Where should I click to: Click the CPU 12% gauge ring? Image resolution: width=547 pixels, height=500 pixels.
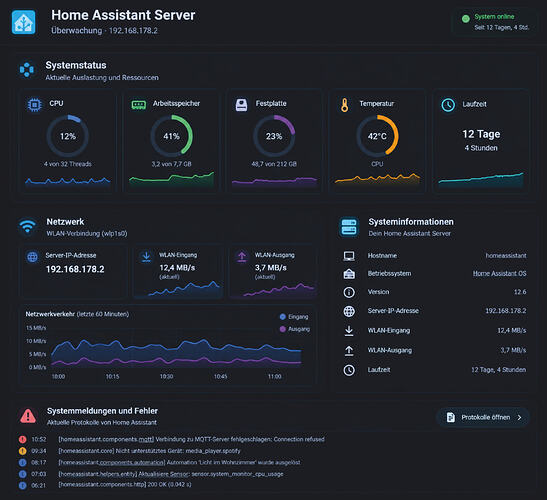68,136
